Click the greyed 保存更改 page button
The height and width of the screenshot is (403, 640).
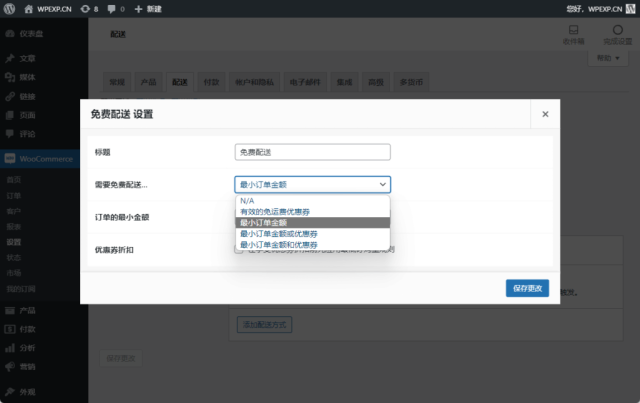[x=121, y=358]
